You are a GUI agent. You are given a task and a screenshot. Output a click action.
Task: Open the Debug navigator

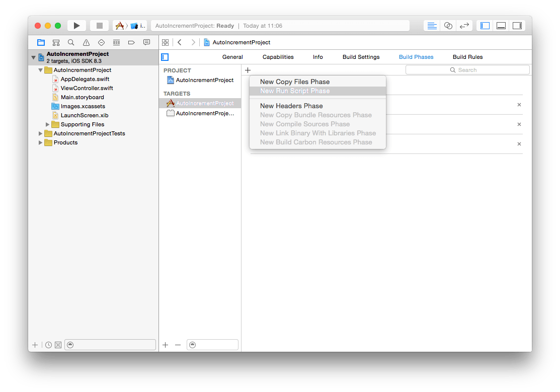[116, 43]
